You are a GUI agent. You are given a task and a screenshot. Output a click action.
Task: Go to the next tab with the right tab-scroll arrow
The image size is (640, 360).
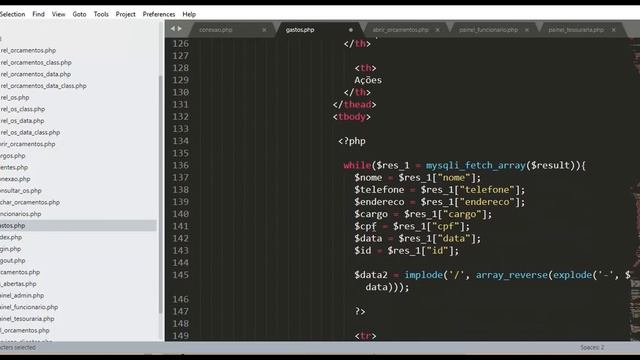179,29
